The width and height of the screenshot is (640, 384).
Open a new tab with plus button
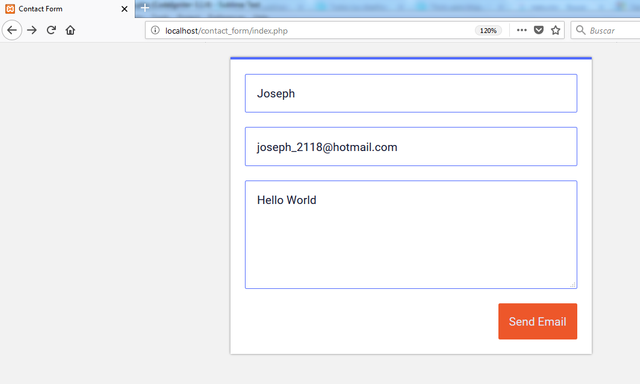coord(145,7)
